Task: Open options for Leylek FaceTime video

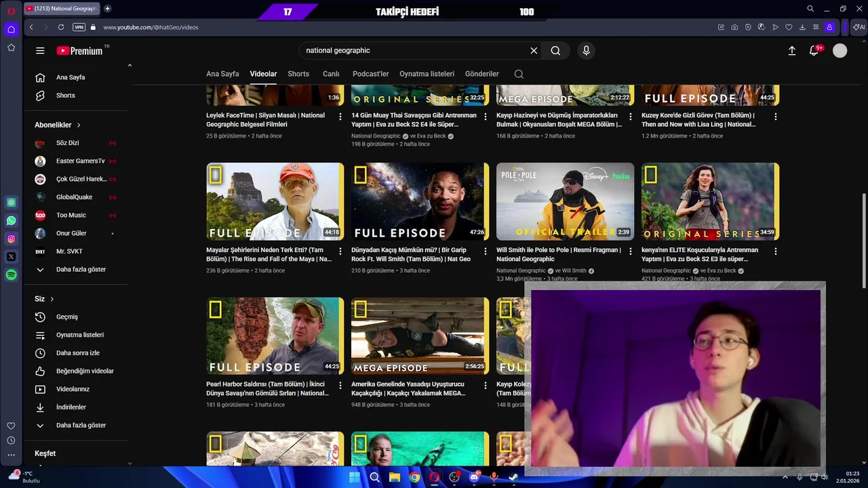Action: tap(340, 117)
